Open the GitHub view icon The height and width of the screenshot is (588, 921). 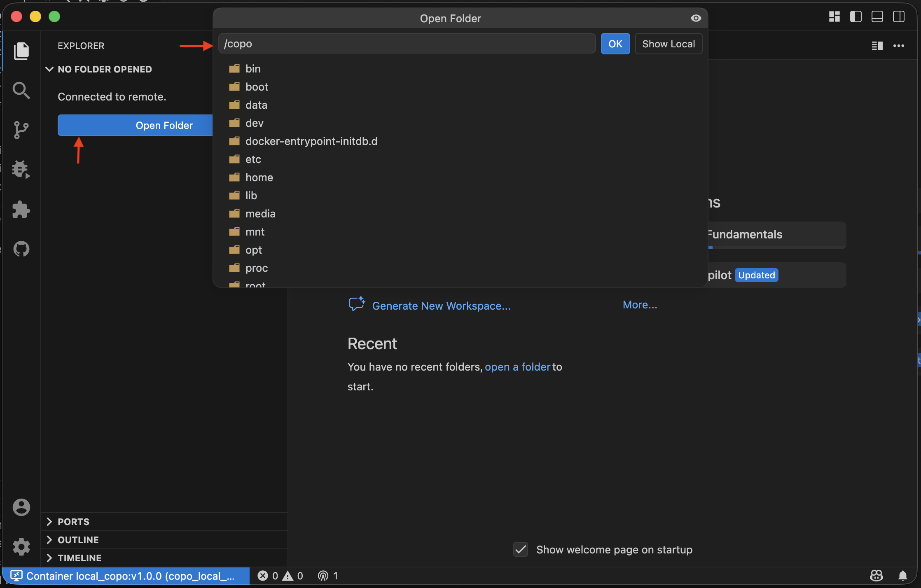(21, 249)
